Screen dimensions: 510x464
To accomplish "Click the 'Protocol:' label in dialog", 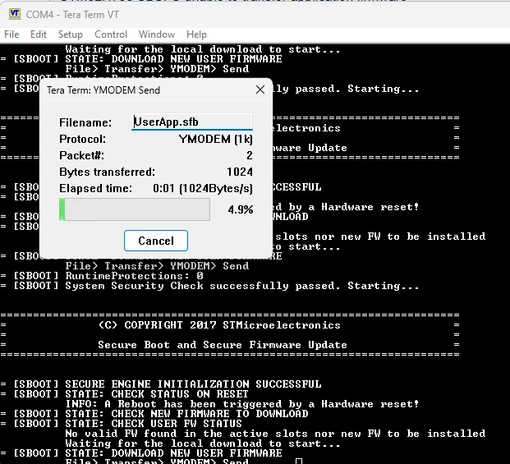I will [x=82, y=139].
